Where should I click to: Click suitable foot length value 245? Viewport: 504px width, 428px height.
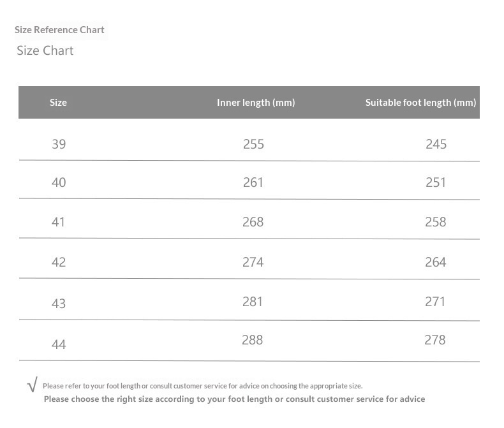436,144
